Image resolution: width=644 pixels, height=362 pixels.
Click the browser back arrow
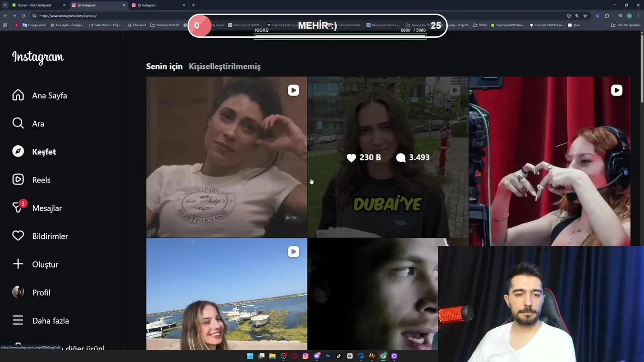click(6, 16)
